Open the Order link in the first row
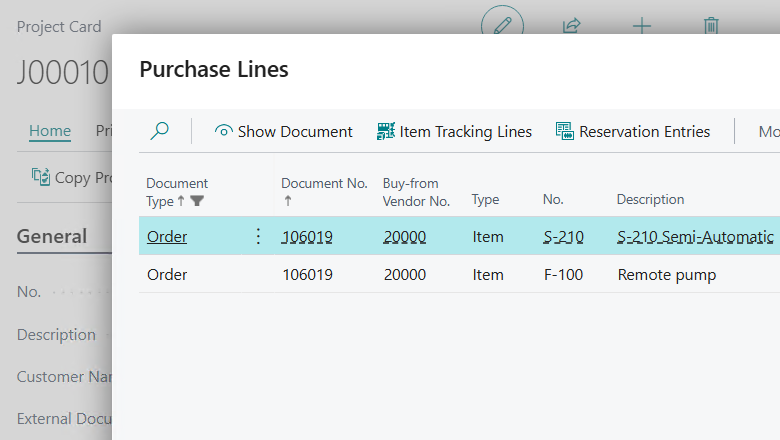Screen dimensions: 780x440 click(x=167, y=237)
